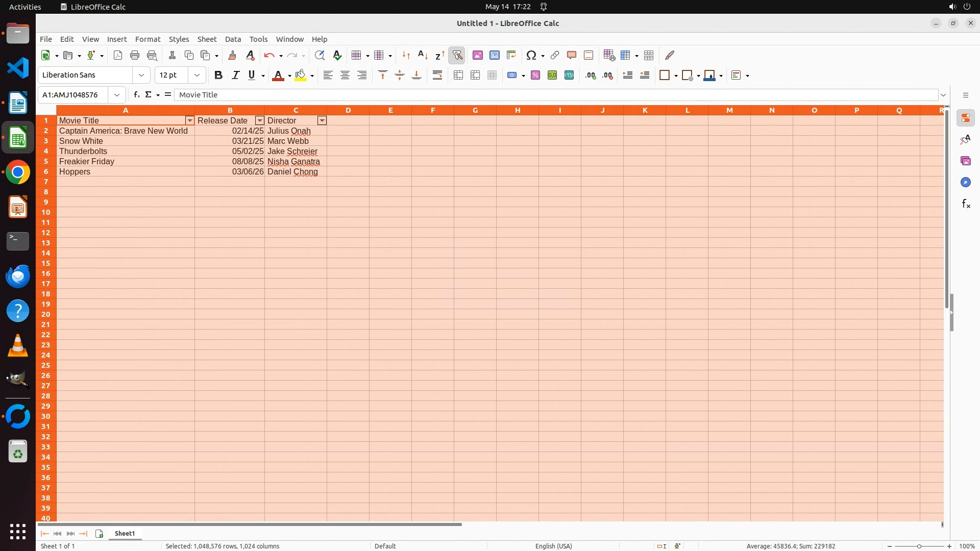
Task: Select the Sheet1 tab
Action: [125, 533]
